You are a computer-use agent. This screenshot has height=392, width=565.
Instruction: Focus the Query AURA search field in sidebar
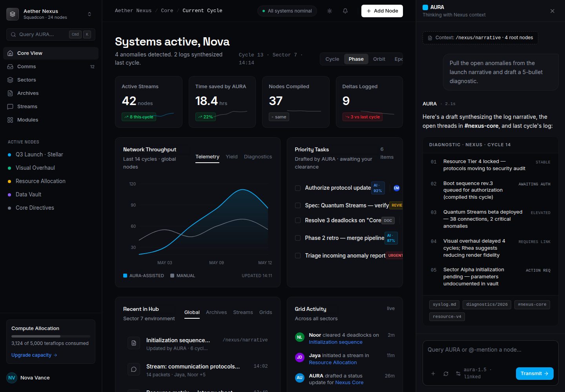click(x=51, y=34)
